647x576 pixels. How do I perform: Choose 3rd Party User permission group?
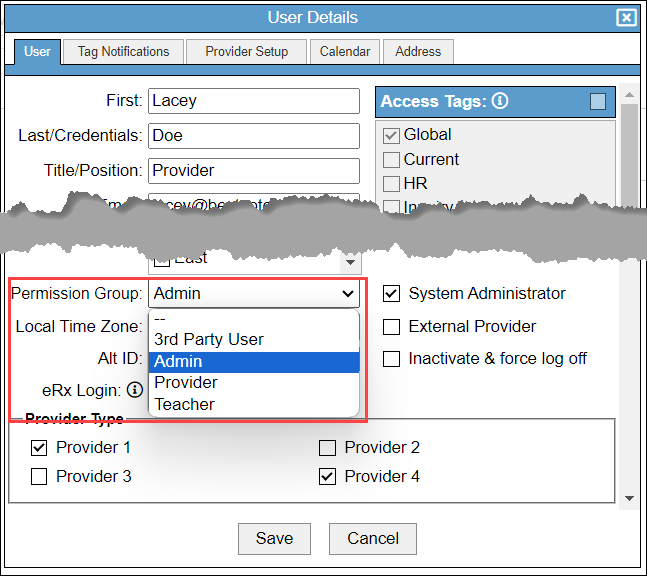254,340
